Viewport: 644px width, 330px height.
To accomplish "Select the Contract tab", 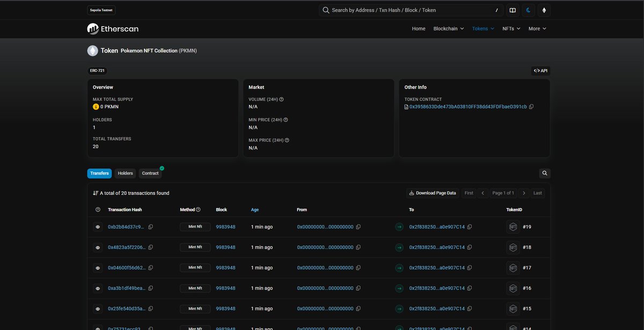I will pos(150,173).
